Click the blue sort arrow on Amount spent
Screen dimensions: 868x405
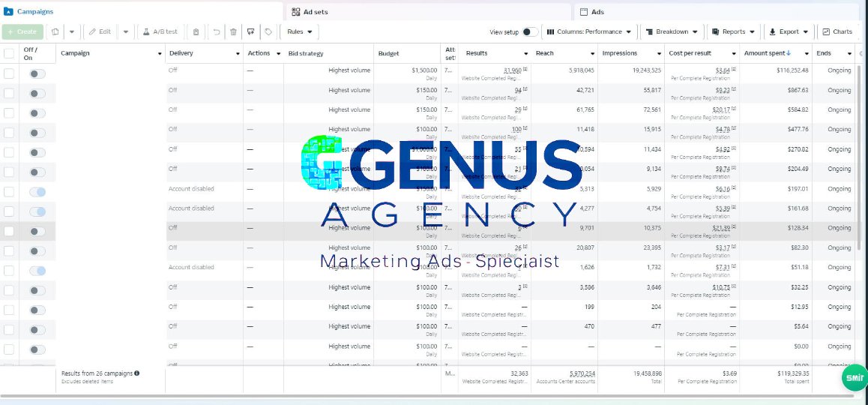click(789, 53)
